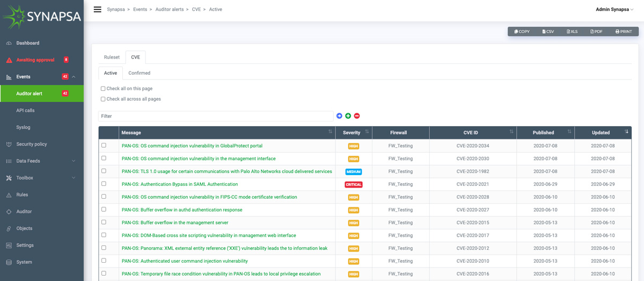
Task: Select checkbox for CVE-2020-2021 row
Action: click(x=104, y=184)
